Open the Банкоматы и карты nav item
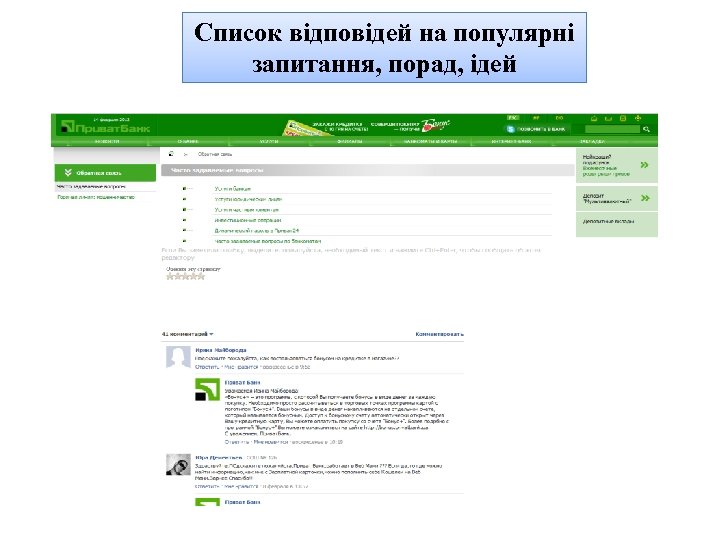Screen dimensions: 720x540 point(430,141)
